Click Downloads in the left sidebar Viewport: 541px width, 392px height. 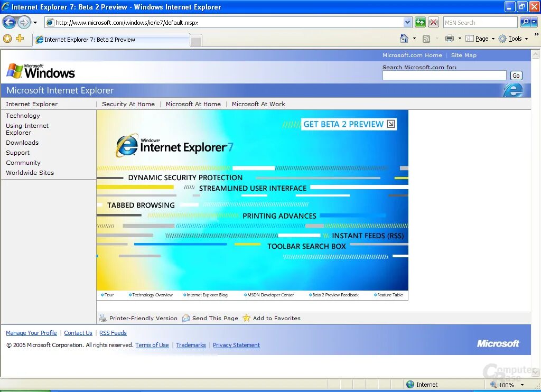22,143
